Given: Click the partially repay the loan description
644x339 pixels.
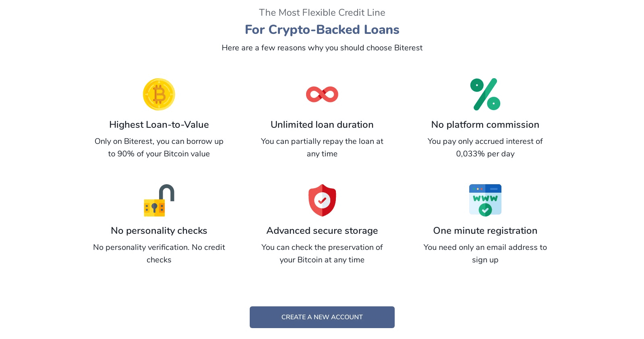Looking at the screenshot, I should [x=322, y=148].
